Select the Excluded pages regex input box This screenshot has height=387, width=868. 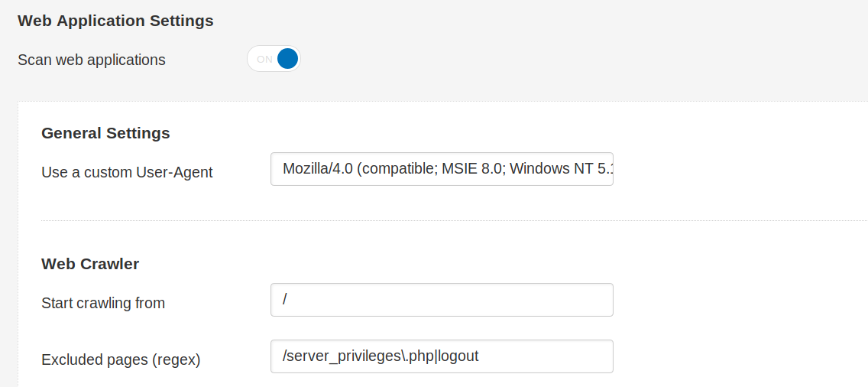pyautogui.click(x=442, y=356)
